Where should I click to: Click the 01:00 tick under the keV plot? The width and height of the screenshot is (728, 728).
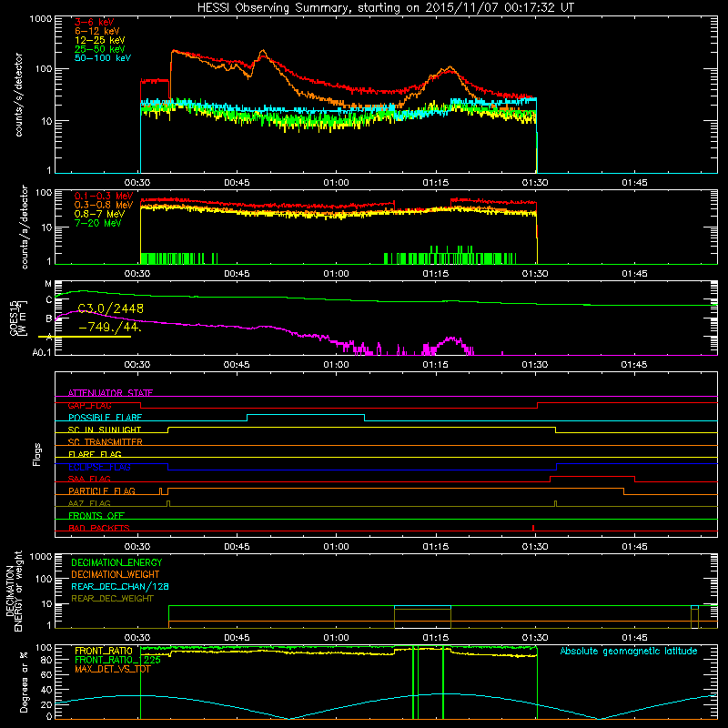click(336, 183)
